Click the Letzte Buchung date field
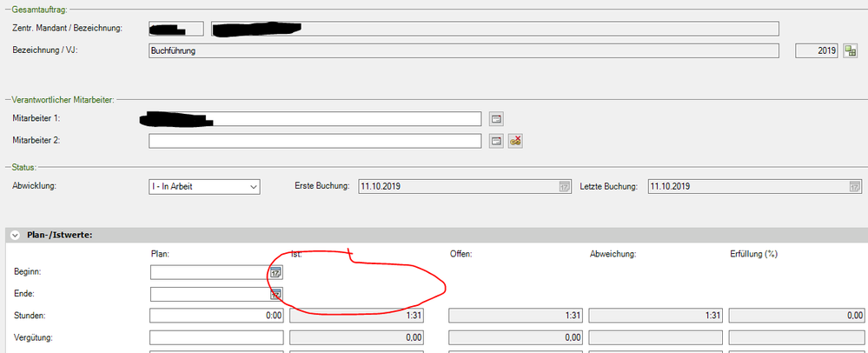This screenshot has height=353, width=868. coord(747,186)
